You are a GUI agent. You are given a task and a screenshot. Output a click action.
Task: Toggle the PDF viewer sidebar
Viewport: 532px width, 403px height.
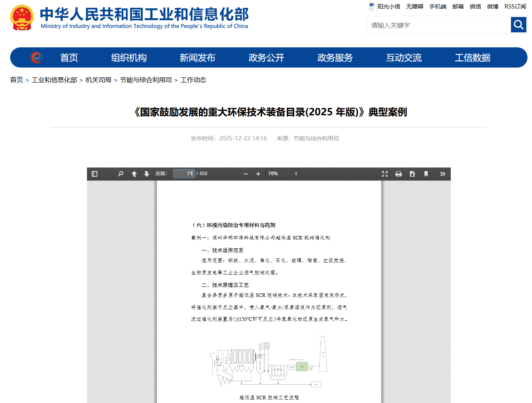coord(95,174)
